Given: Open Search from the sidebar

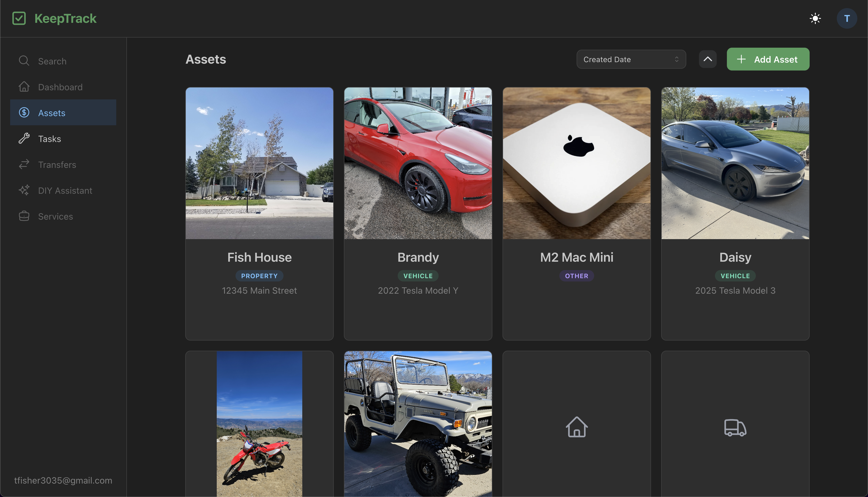Looking at the screenshot, I should point(52,61).
